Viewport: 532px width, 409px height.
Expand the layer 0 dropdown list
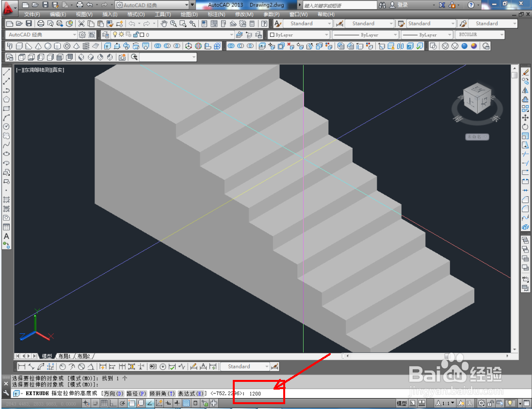231,34
